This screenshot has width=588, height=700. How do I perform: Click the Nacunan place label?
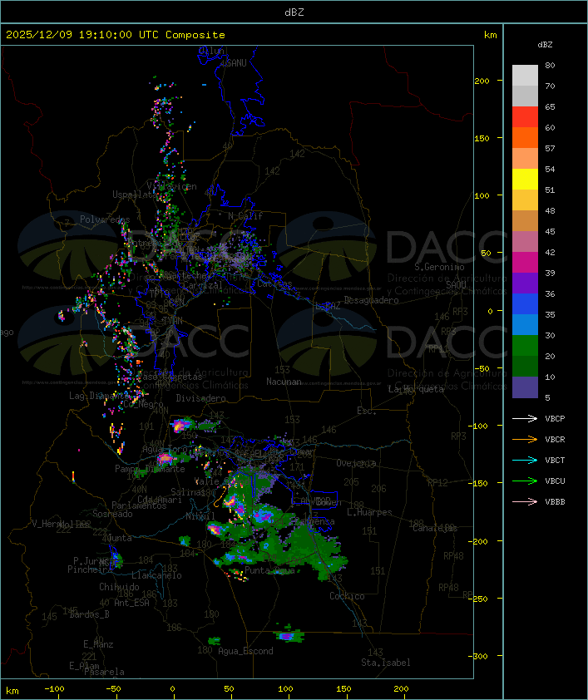[284, 382]
